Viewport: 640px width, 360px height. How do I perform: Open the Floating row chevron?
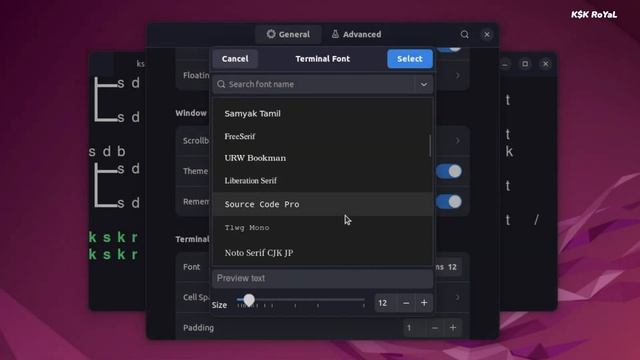458,76
